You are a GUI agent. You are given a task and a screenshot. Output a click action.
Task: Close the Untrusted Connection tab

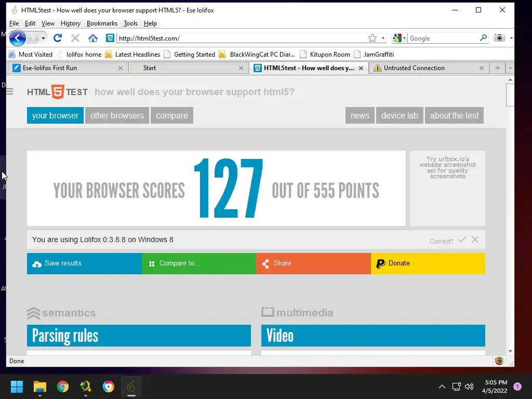(482, 68)
